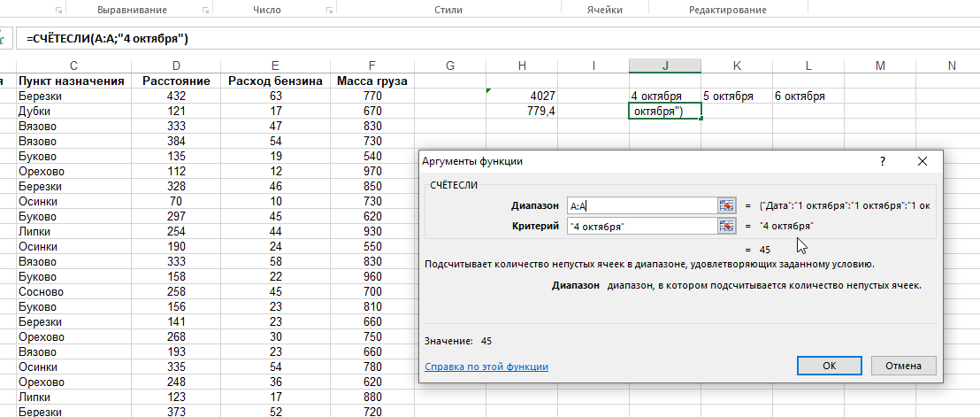The height and width of the screenshot is (417, 980).
Task: Select column E header
Action: 276,66
